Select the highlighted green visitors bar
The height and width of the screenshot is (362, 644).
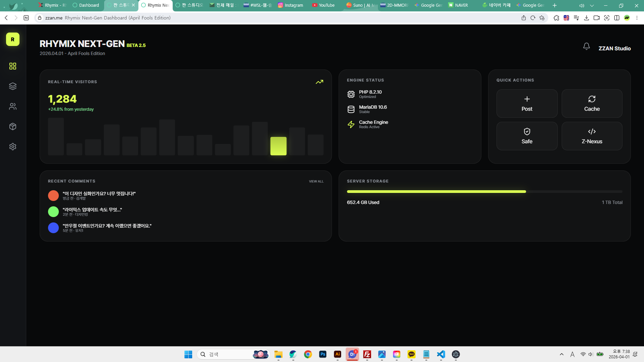(278, 146)
